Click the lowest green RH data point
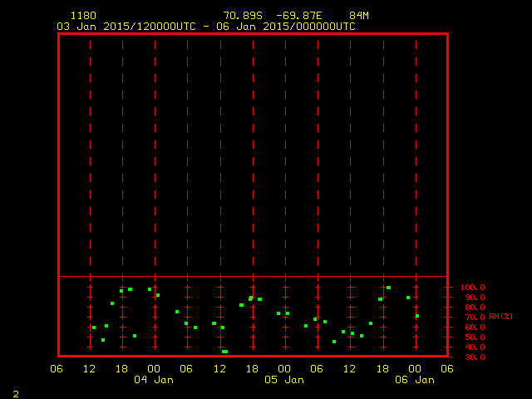The width and height of the screenshot is (532, 399). [224, 352]
